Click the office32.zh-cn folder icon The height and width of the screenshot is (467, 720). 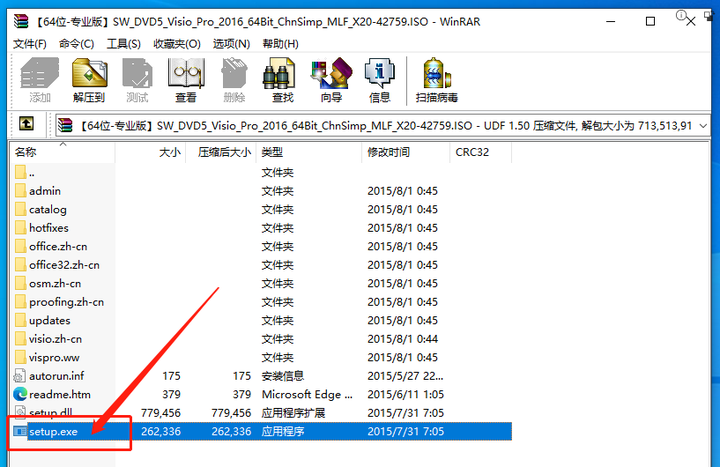pos(20,264)
